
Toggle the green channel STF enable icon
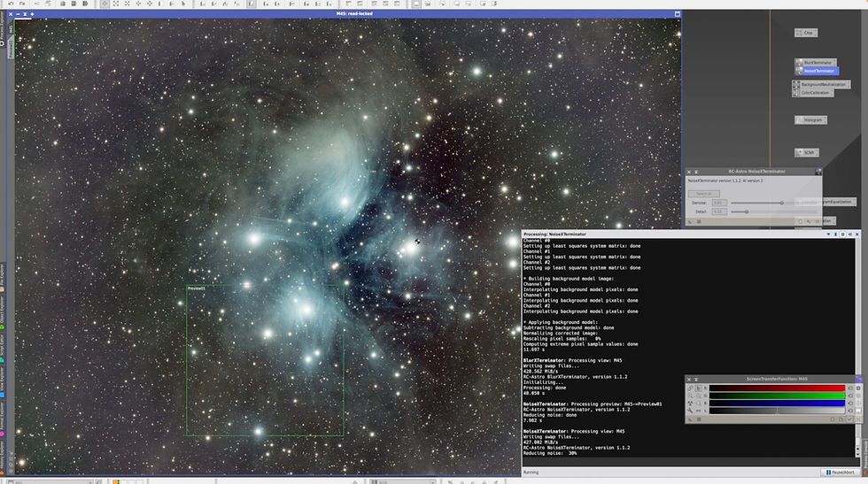point(851,396)
